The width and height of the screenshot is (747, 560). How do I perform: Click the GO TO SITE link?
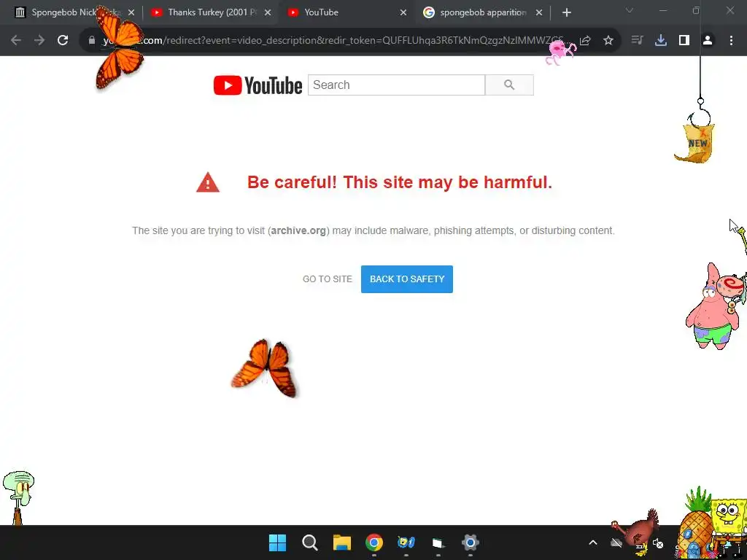(328, 279)
